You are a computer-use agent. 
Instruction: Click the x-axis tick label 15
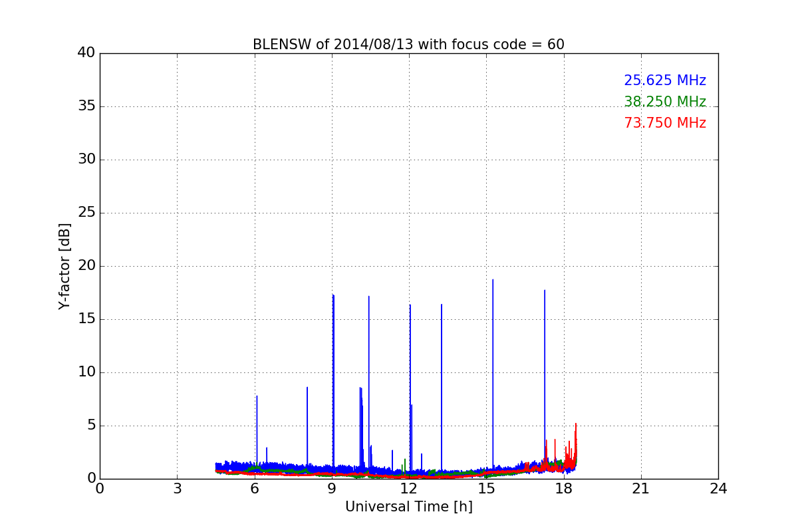[x=486, y=489]
